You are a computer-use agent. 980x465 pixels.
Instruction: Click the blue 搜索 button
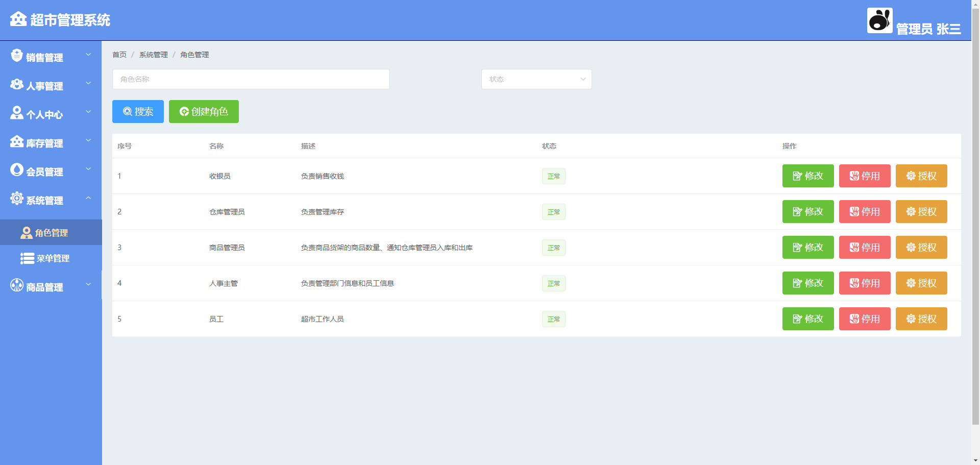(138, 111)
